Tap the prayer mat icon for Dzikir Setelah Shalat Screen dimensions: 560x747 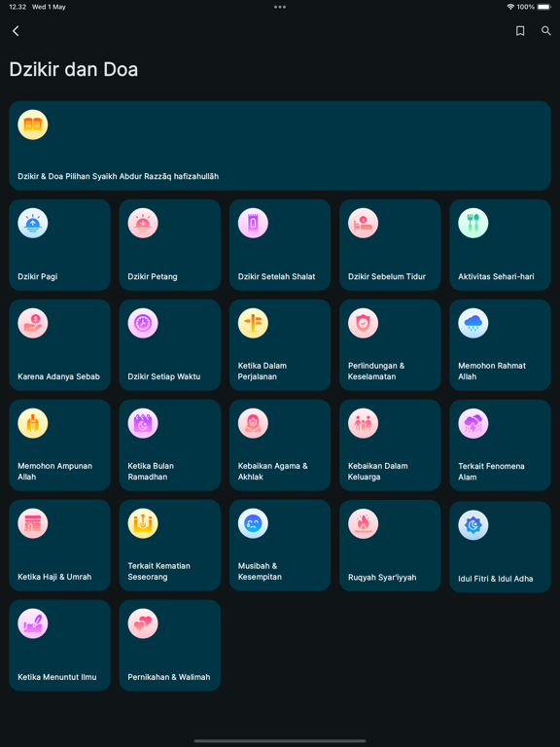(253, 223)
